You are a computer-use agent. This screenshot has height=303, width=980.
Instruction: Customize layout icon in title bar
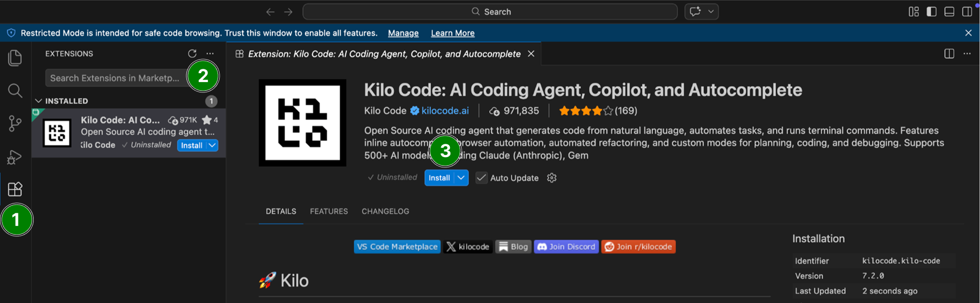(914, 12)
